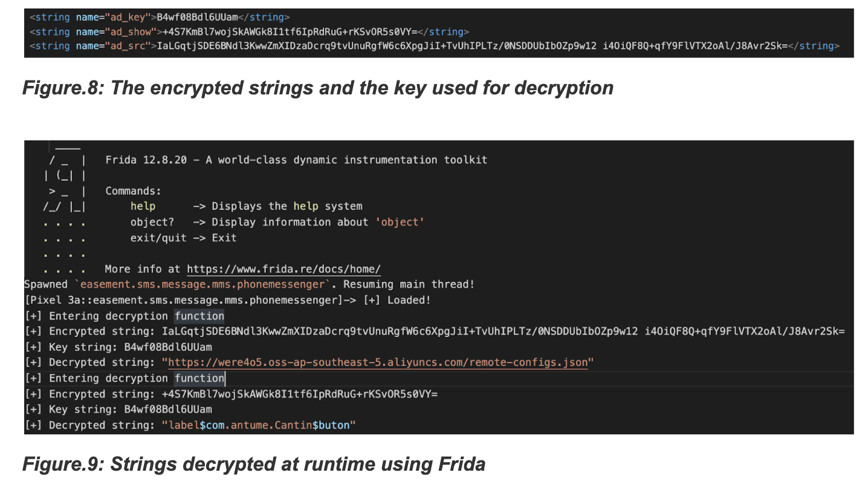Click the decrypted label$com.antume.Cantin$buton string
This screenshot has width=868, height=484.
[259, 425]
